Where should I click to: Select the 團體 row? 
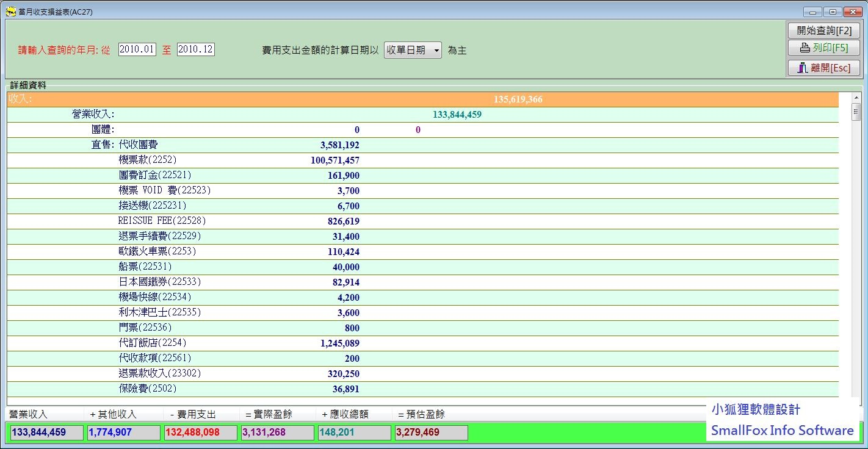[x=422, y=130]
